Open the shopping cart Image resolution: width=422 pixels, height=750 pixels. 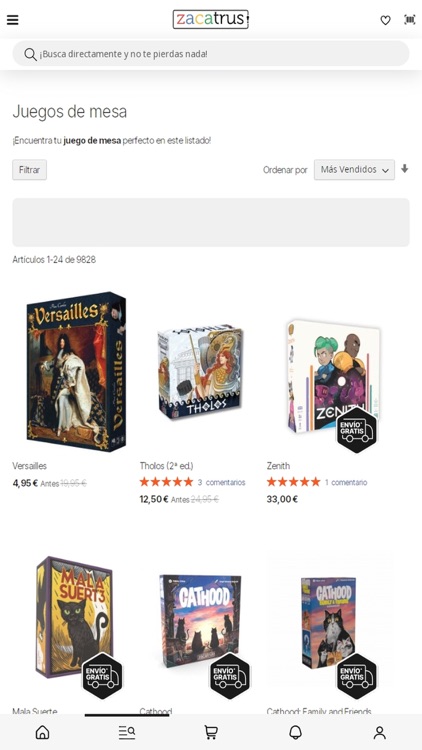coord(211,732)
